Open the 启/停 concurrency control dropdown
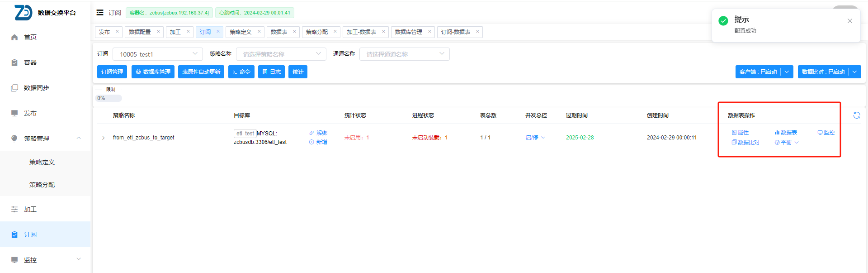 pyautogui.click(x=535, y=138)
